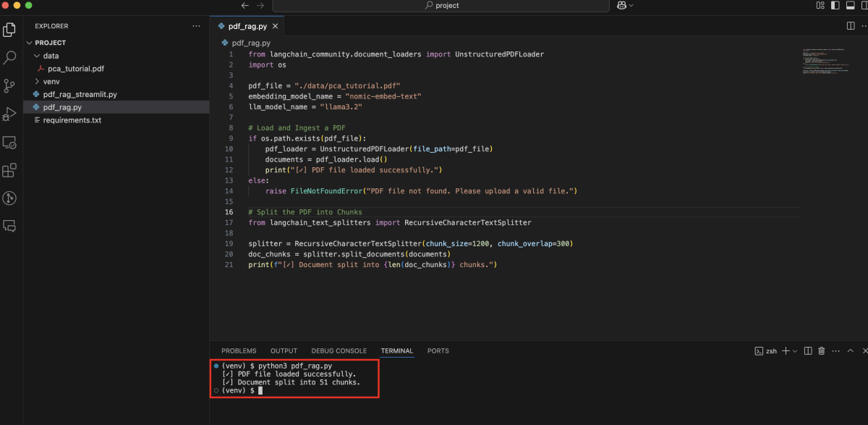Image resolution: width=868 pixels, height=425 pixels.
Task: Click 'UnstructuredPDFLoader' on line 1
Action: pyautogui.click(x=499, y=54)
